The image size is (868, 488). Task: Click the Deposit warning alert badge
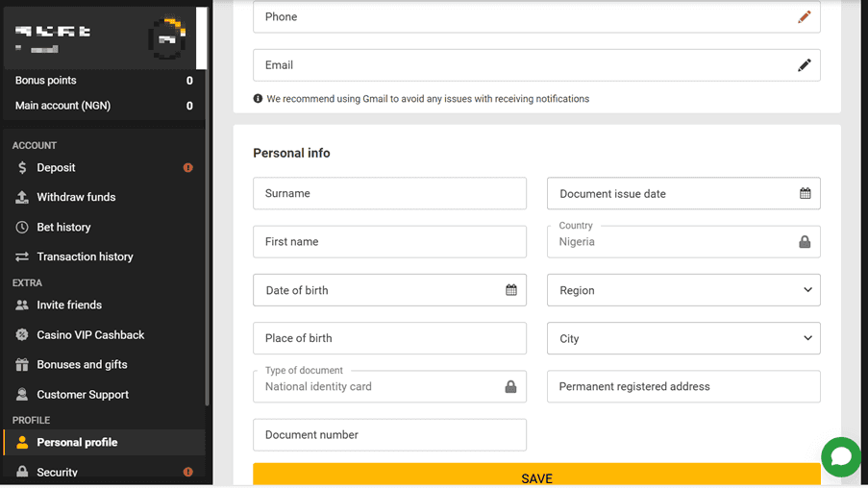188,168
